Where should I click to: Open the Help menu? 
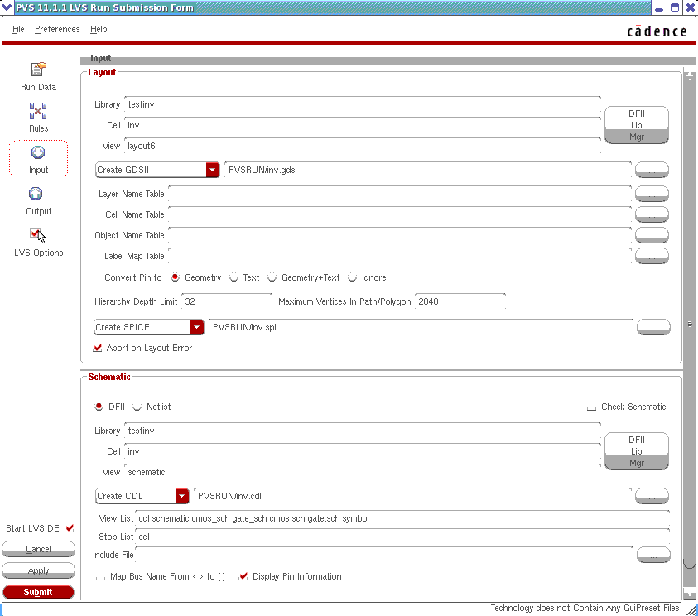[99, 29]
